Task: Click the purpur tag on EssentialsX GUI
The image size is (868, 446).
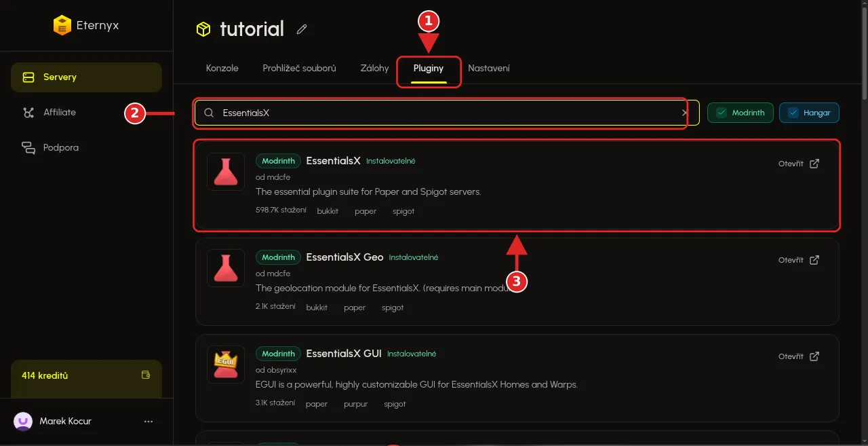Action: 356,404
